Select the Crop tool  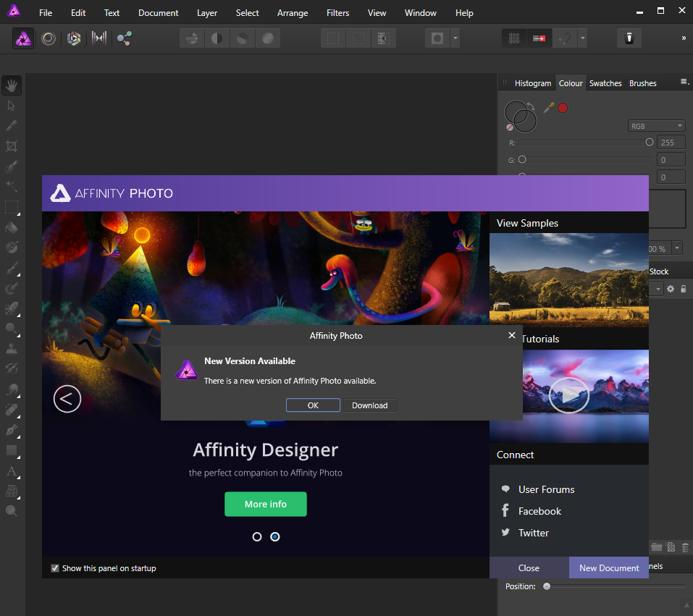(12, 146)
